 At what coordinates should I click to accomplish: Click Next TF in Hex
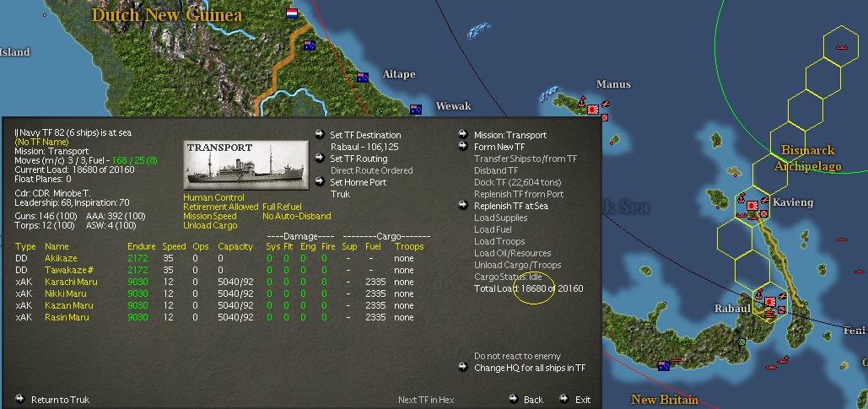click(426, 400)
